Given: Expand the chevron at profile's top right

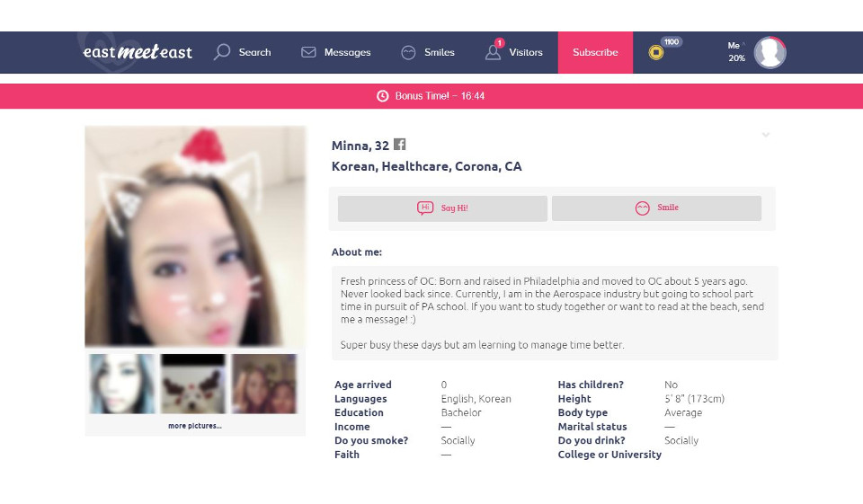Looking at the screenshot, I should click(766, 135).
